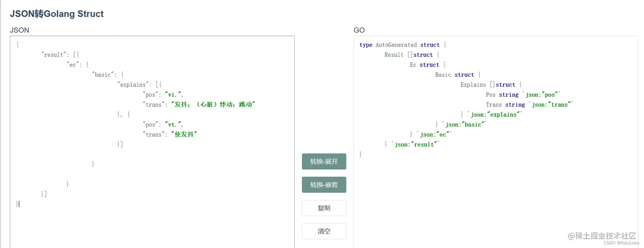Click inside the GO output area
The image size is (644, 248).
click(x=496, y=142)
